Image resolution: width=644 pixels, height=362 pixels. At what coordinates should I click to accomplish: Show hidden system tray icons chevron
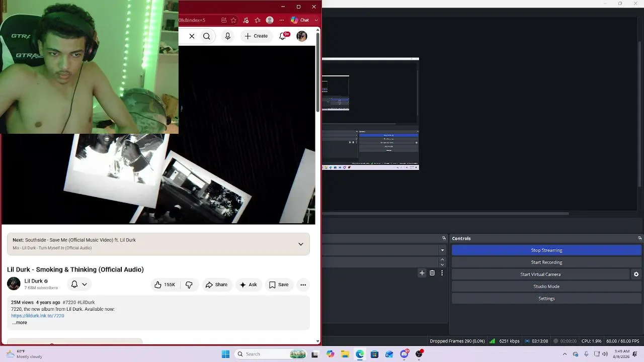tap(565, 354)
